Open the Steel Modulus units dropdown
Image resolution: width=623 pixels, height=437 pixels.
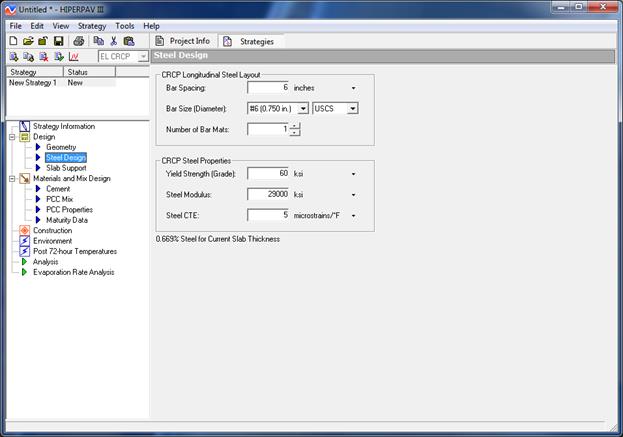[353, 195]
